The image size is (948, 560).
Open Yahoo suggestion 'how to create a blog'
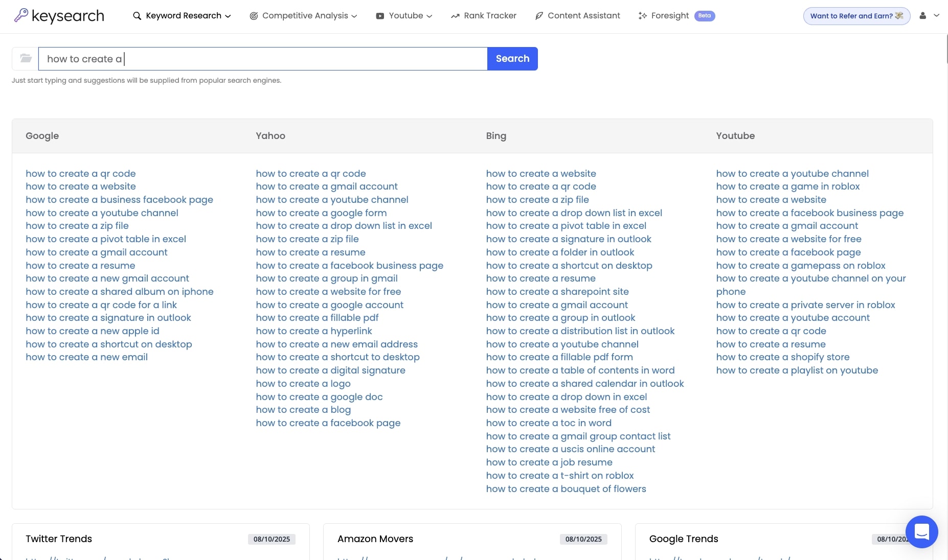303,410
